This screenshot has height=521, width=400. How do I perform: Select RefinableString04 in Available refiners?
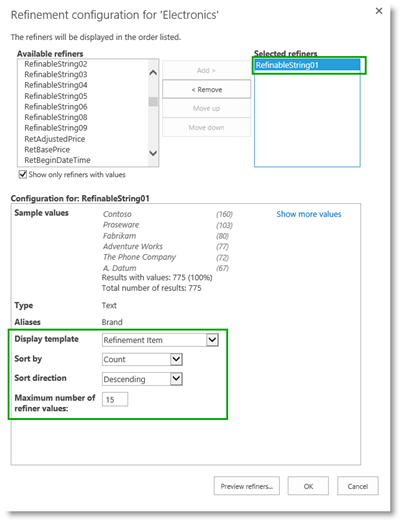(56, 85)
